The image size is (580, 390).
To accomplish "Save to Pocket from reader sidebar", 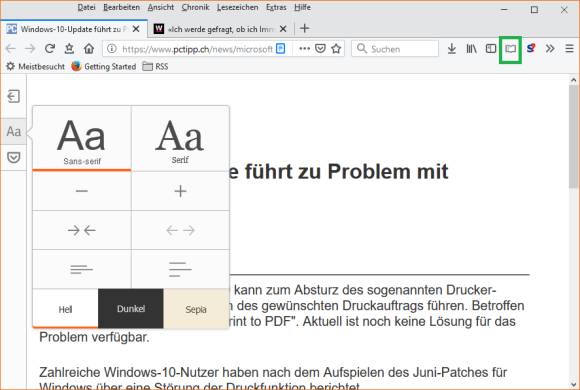I will tap(13, 158).
